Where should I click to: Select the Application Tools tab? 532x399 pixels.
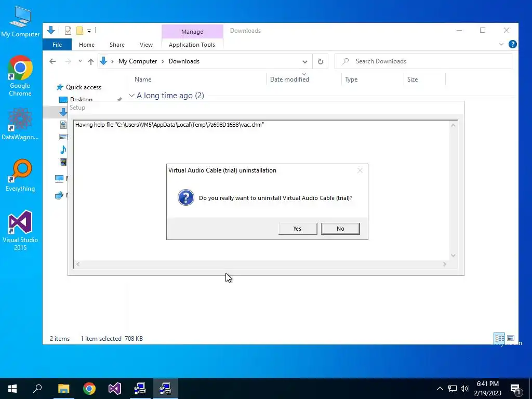tap(192, 45)
